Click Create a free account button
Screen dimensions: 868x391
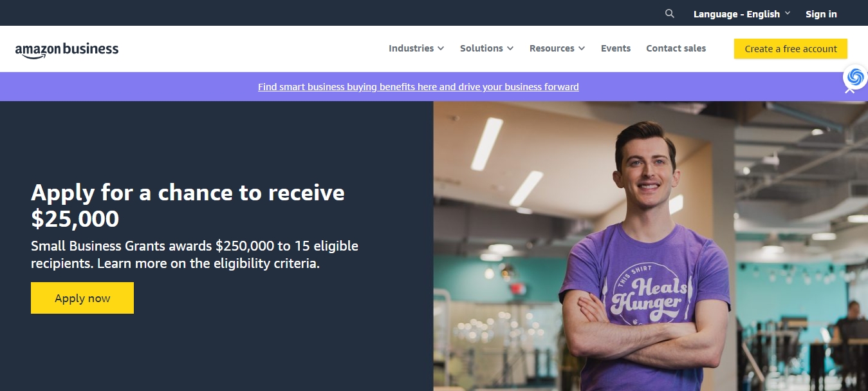click(x=791, y=49)
